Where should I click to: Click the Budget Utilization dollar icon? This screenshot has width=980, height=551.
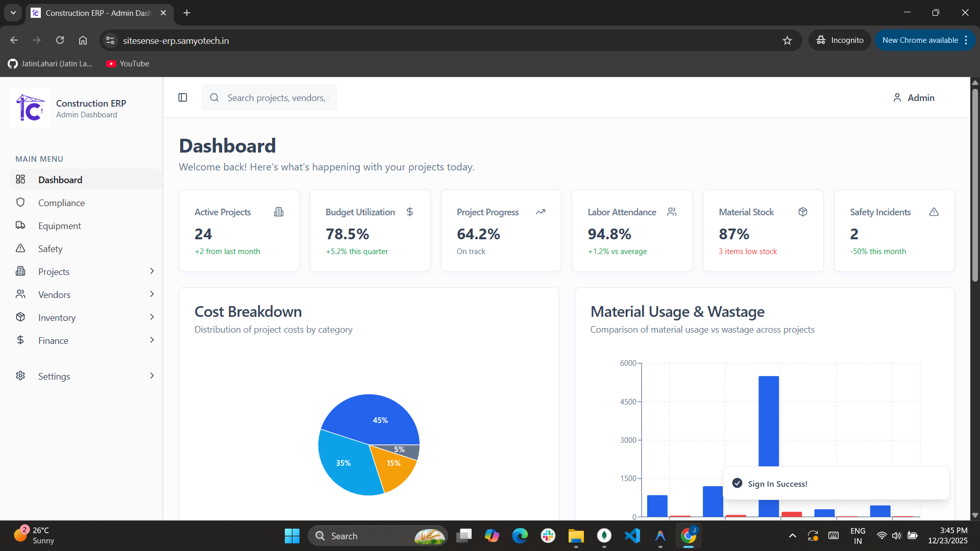(x=410, y=212)
